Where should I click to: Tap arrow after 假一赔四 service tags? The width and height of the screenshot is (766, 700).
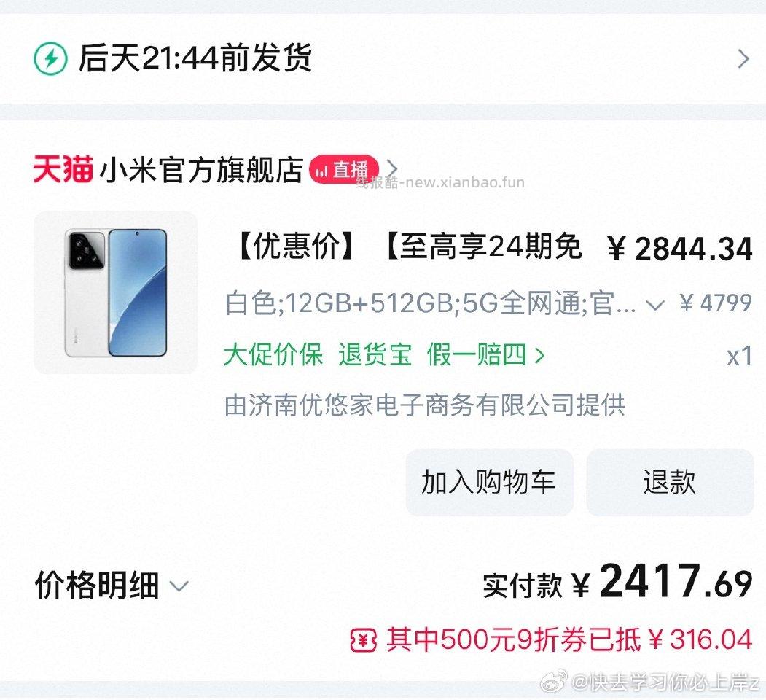coord(539,355)
